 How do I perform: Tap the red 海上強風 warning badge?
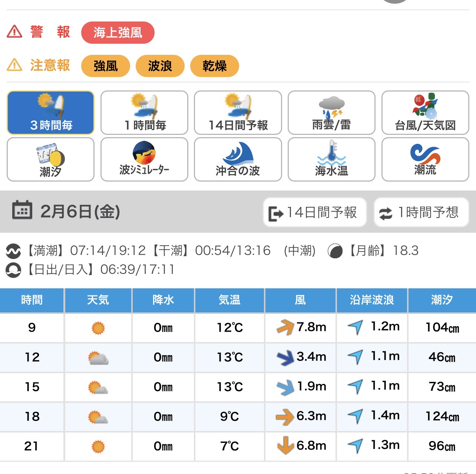coord(118,33)
